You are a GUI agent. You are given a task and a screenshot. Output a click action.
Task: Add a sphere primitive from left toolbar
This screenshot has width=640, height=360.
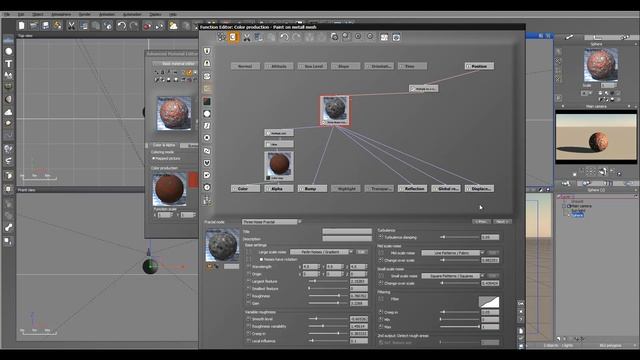8,51
